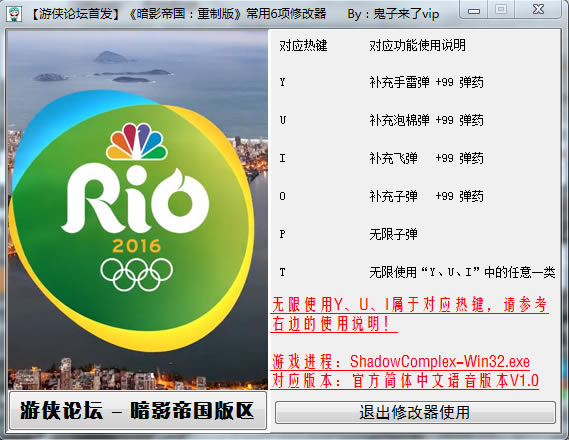Image resolution: width=569 pixels, height=440 pixels.
Task: Minimize the trainer window
Action: tap(474, 10)
